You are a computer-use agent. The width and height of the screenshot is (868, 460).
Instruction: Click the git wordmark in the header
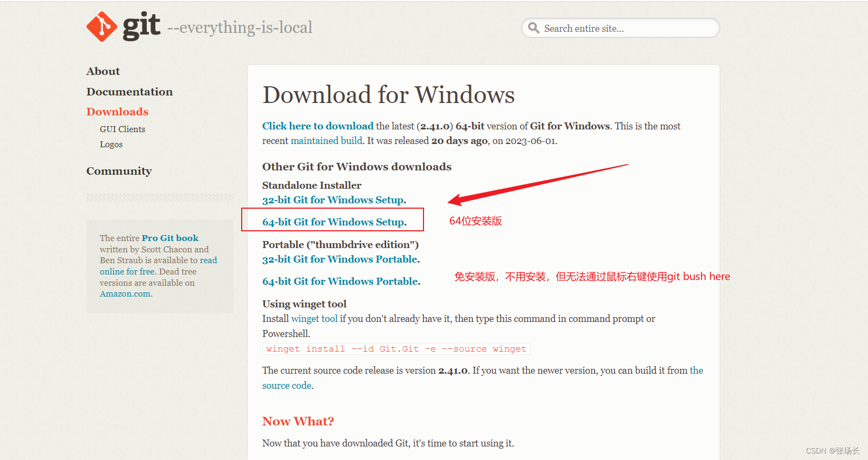(141, 25)
